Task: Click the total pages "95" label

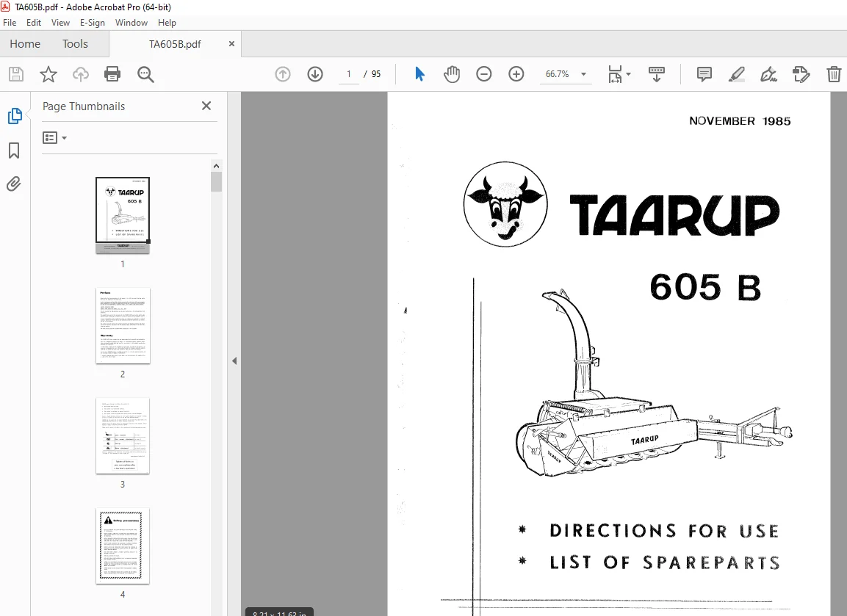Action: pyautogui.click(x=376, y=74)
